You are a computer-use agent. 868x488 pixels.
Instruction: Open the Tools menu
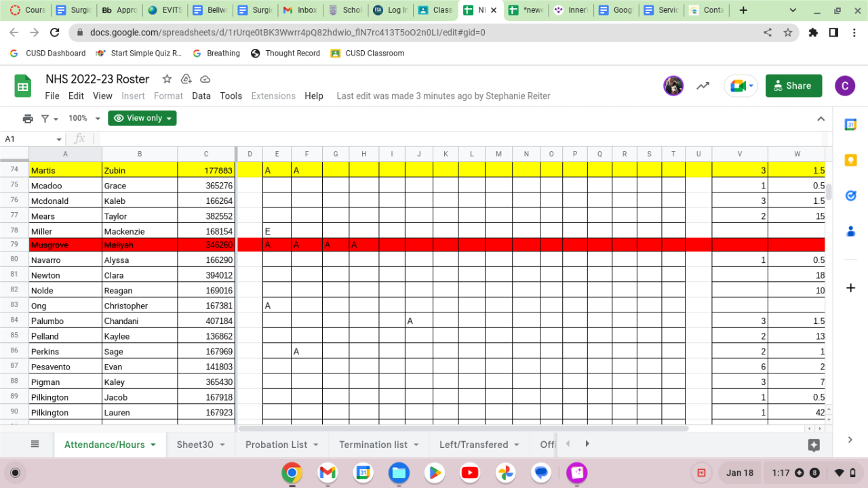pos(231,96)
